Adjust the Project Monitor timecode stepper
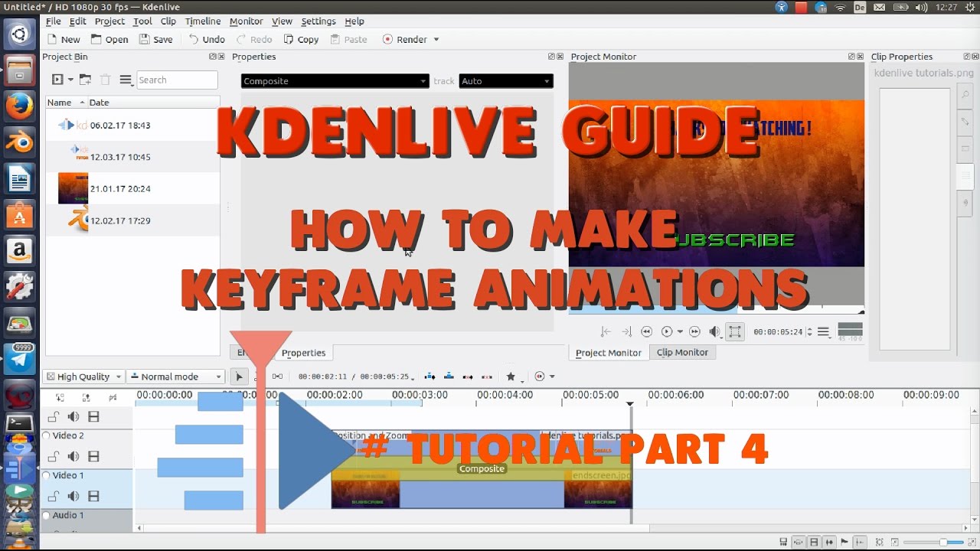 click(x=809, y=331)
